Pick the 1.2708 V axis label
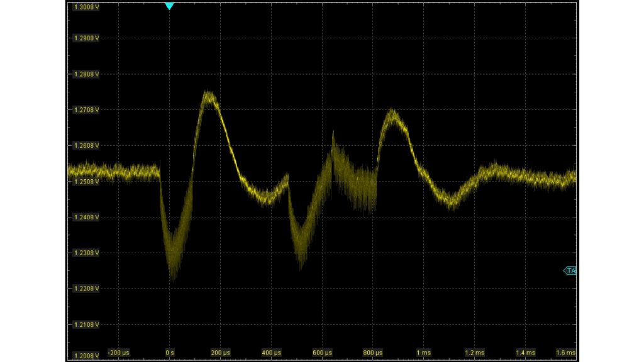644x362 pixels. [87, 110]
